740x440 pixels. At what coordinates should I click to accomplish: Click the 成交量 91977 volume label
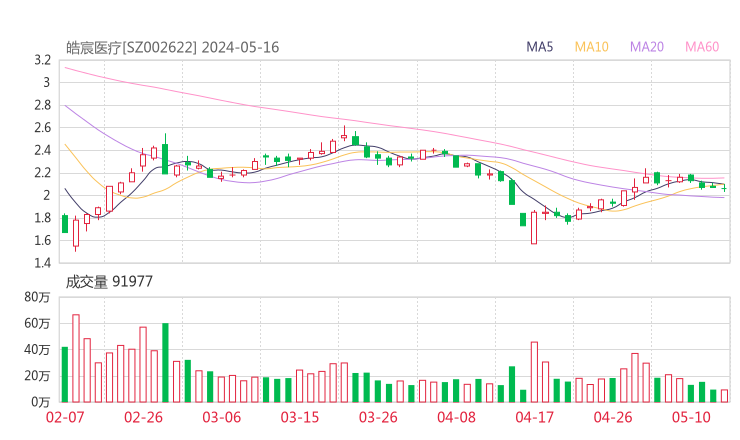109,282
